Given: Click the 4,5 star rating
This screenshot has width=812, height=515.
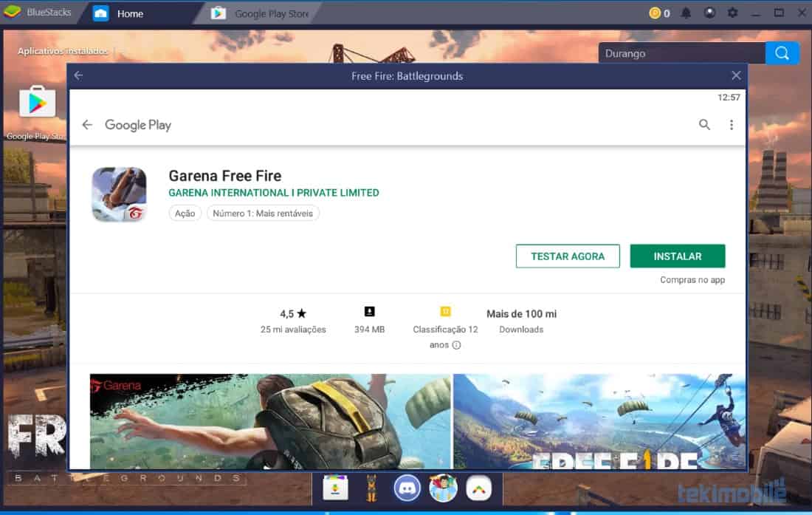Looking at the screenshot, I should click(293, 313).
